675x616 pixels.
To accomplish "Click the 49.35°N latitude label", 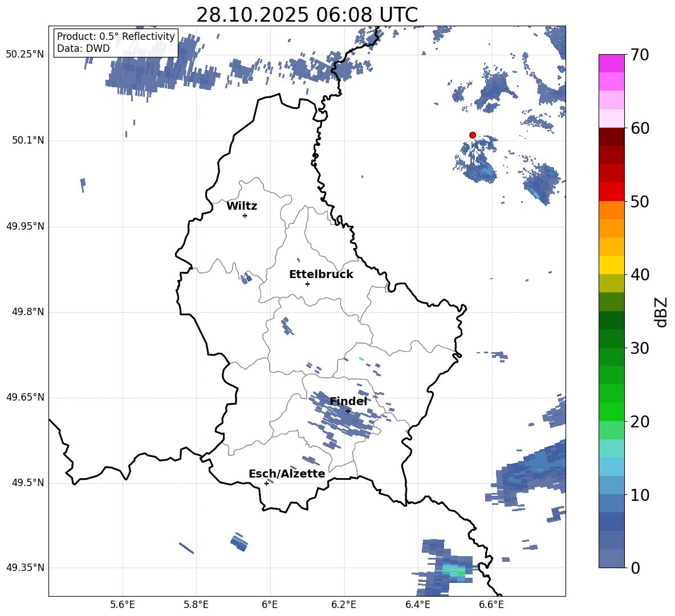I will click(x=25, y=568).
